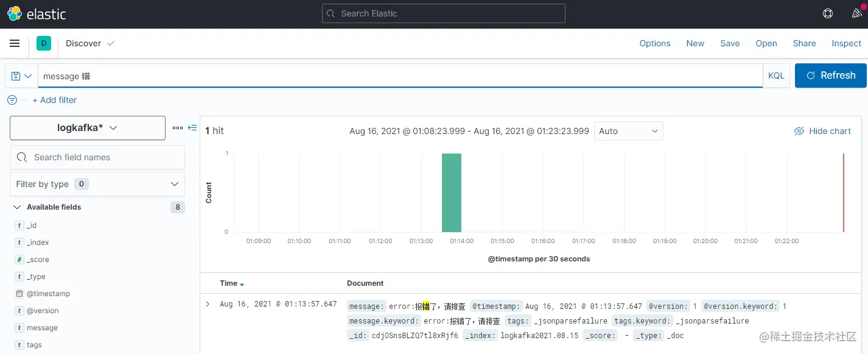Open index pattern options (three dots)
The height and width of the screenshot is (354, 868).
pos(178,128)
